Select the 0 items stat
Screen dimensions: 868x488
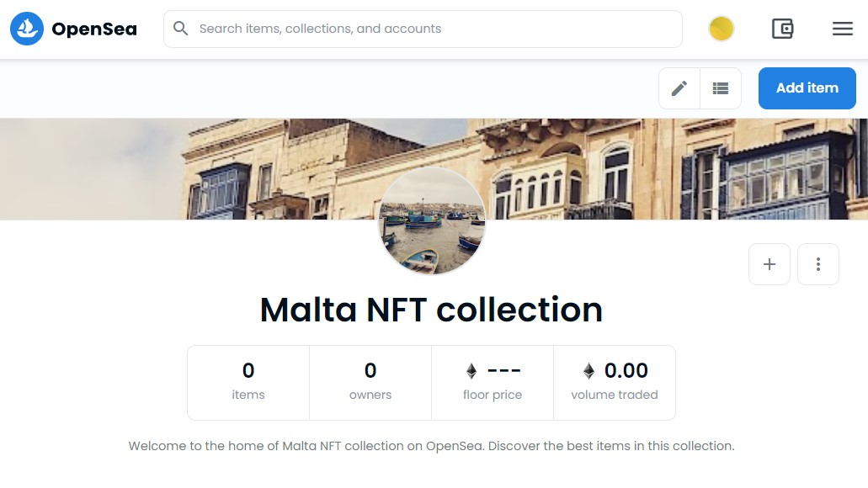[x=248, y=382]
